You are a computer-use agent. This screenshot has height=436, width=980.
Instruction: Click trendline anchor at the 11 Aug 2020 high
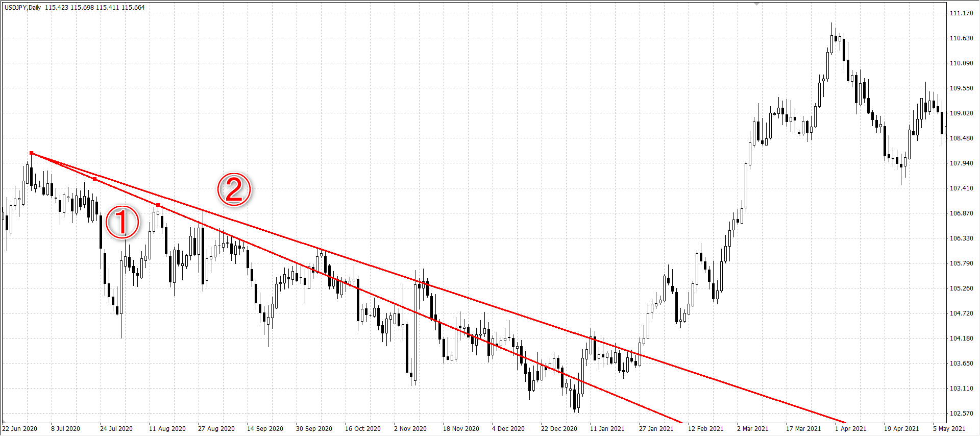click(x=158, y=205)
